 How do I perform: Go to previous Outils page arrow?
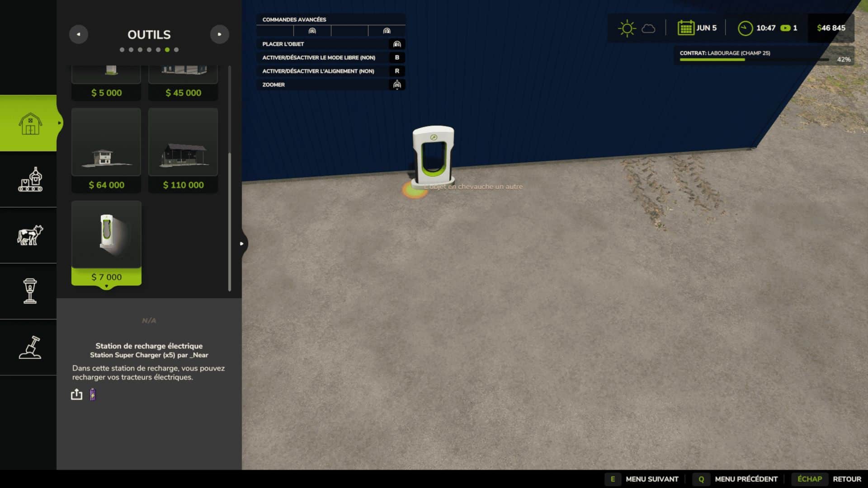click(79, 34)
